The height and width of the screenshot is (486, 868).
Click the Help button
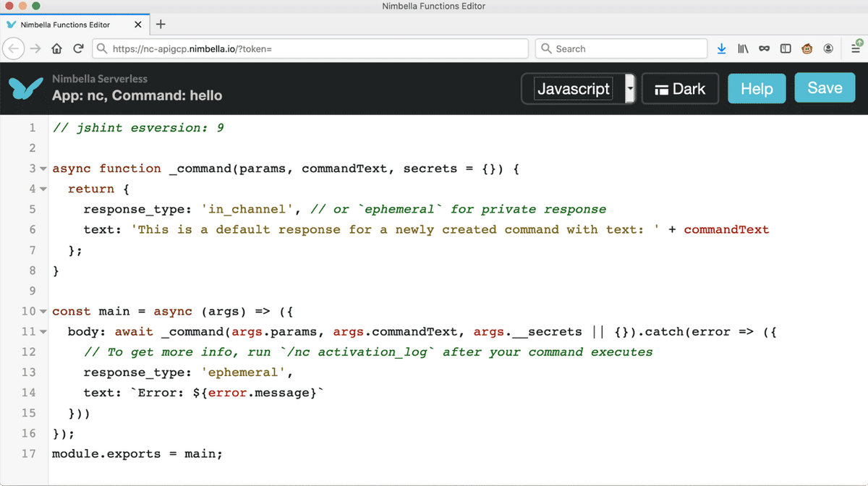click(x=757, y=89)
